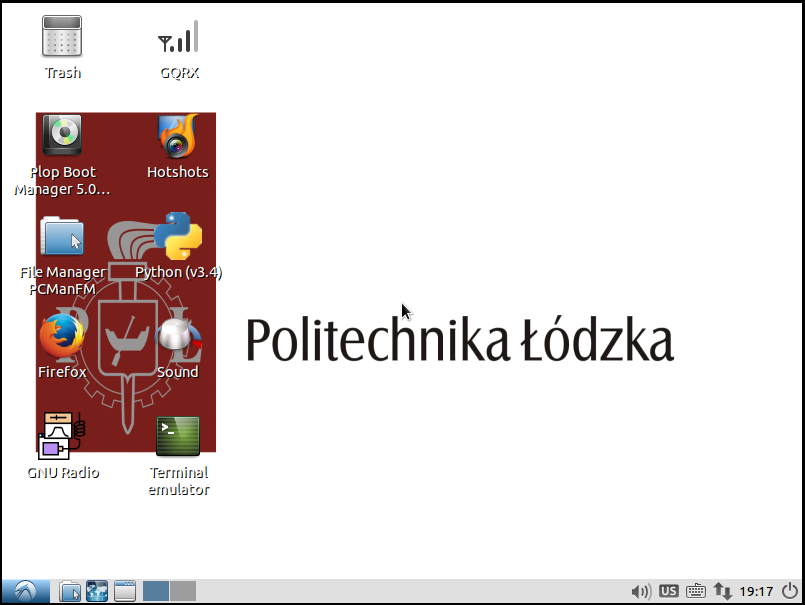Click the taskbar file manager launcher
Screen dimensions: 805x605
70,591
